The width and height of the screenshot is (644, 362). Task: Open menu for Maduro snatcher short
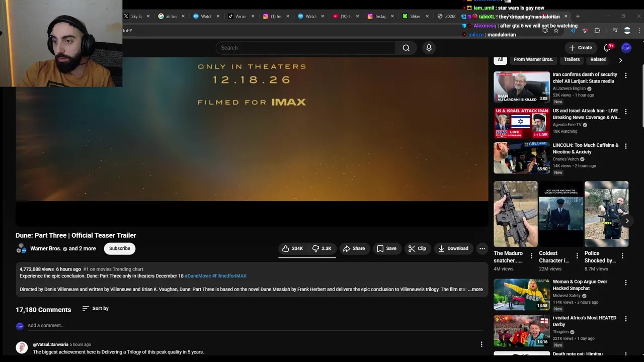(531, 256)
